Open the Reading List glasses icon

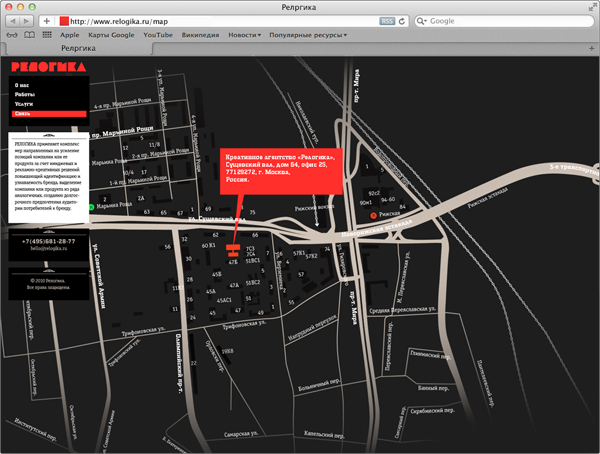point(12,35)
